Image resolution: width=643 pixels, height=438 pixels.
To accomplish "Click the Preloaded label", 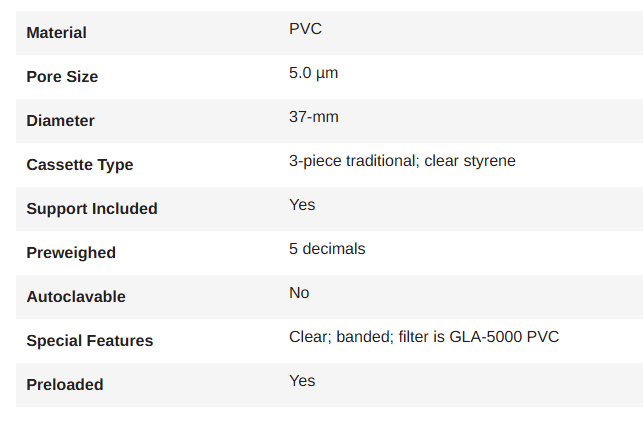I will [65, 385].
